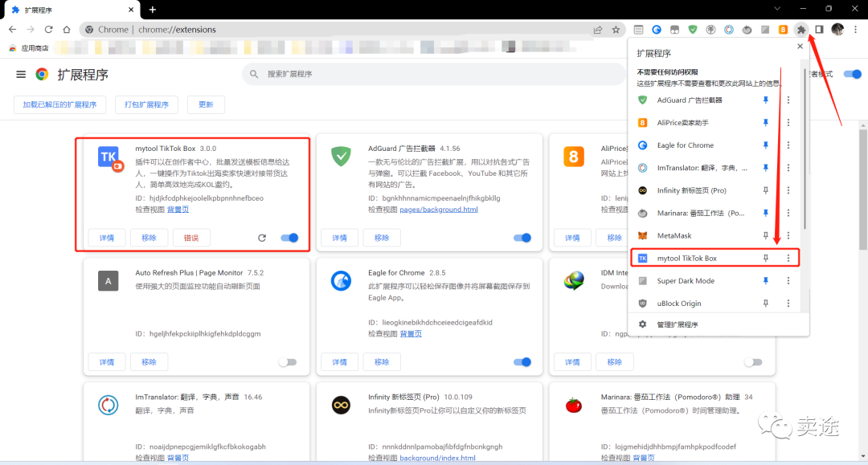The image size is (868, 465).
Task: Click the orange AliPrice icon in browser toolbar
Action: point(784,30)
